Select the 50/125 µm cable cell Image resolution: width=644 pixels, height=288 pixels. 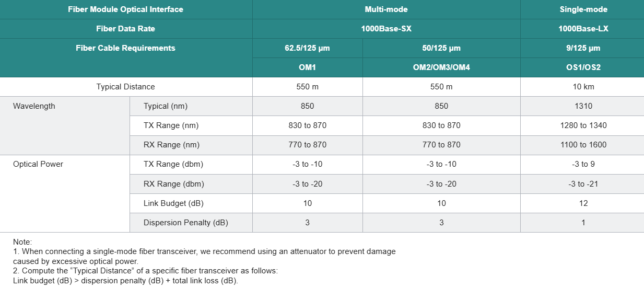[441, 48]
